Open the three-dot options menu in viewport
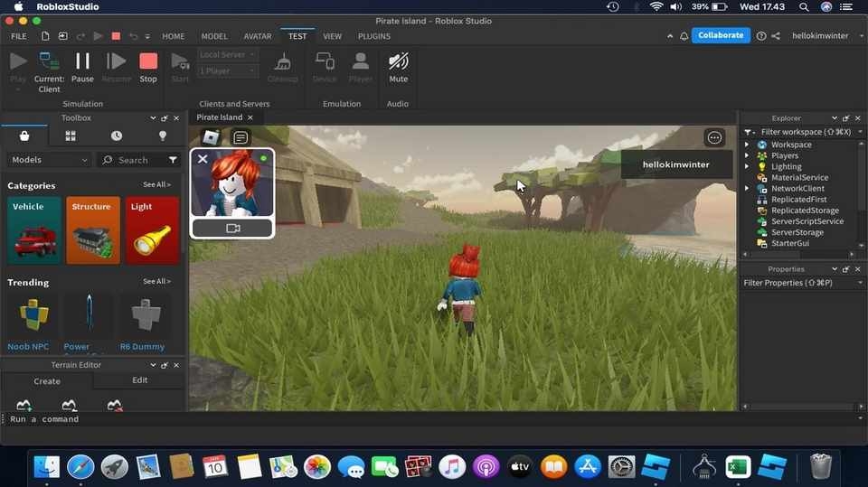This screenshot has width=868, height=487. point(714,137)
